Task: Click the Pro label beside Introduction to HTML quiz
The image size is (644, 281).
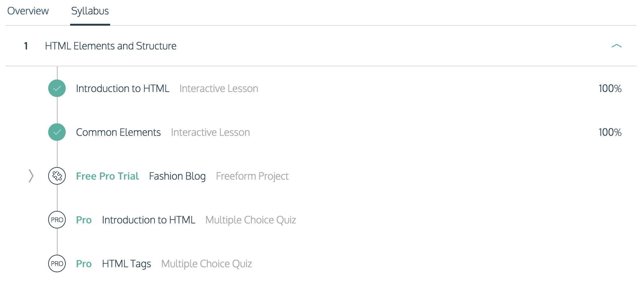Action: tap(84, 220)
